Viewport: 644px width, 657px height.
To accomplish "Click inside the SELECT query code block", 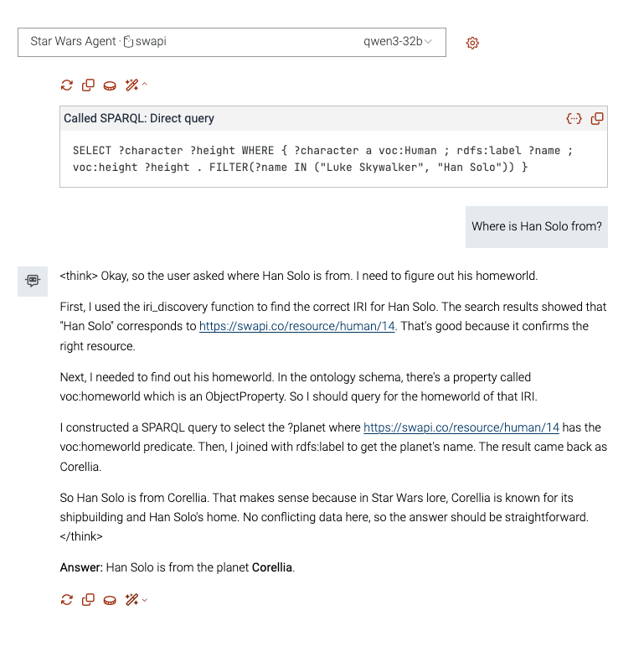I will [x=333, y=159].
